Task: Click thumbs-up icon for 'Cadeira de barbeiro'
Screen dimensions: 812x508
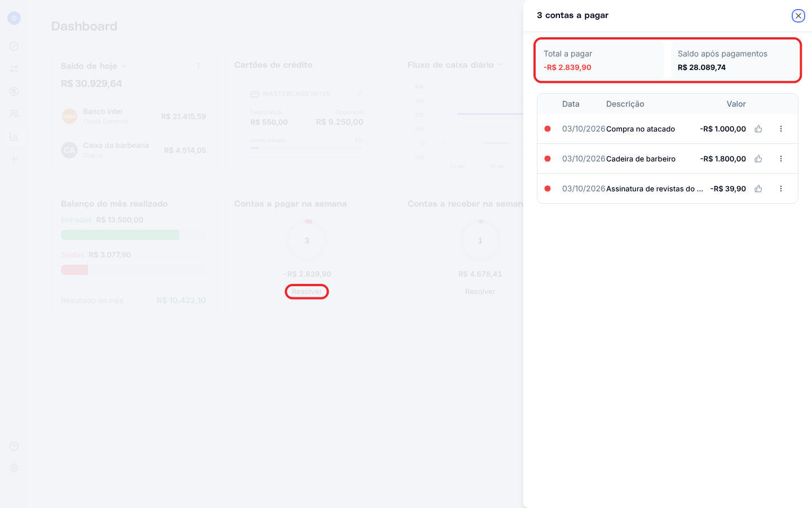Action: tap(758, 159)
